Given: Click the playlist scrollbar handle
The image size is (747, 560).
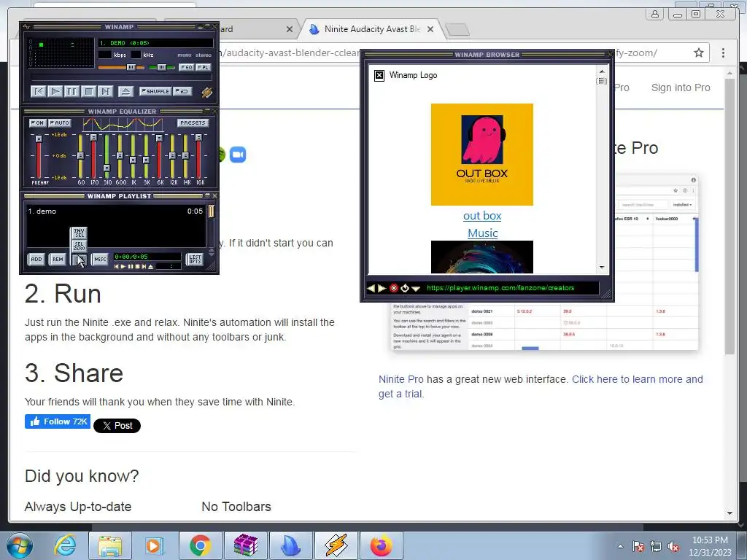Looking at the screenshot, I should pos(211,211).
